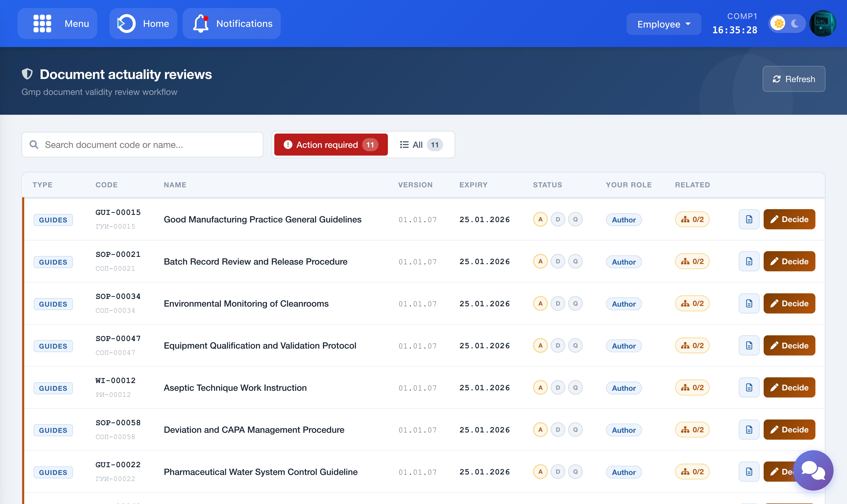Sort by the EXPIRY column header
The height and width of the screenshot is (504, 847).
[473, 185]
